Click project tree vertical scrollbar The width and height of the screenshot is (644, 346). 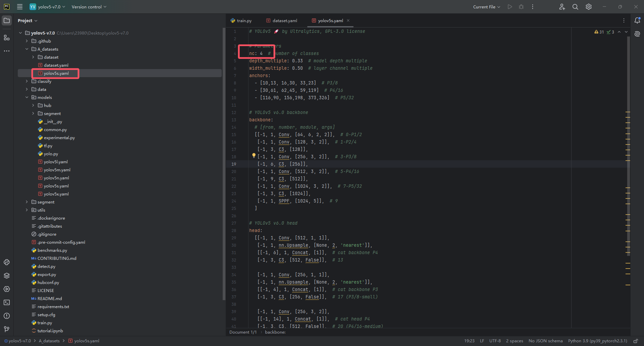(224, 164)
